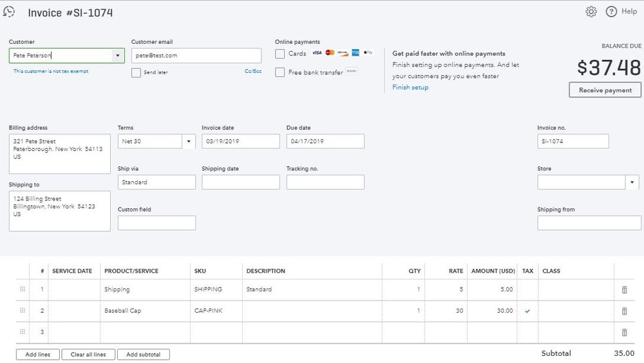Viewport: 644px width, 363px height.
Task: Enable the Cards online payment checkbox
Action: coord(280,54)
